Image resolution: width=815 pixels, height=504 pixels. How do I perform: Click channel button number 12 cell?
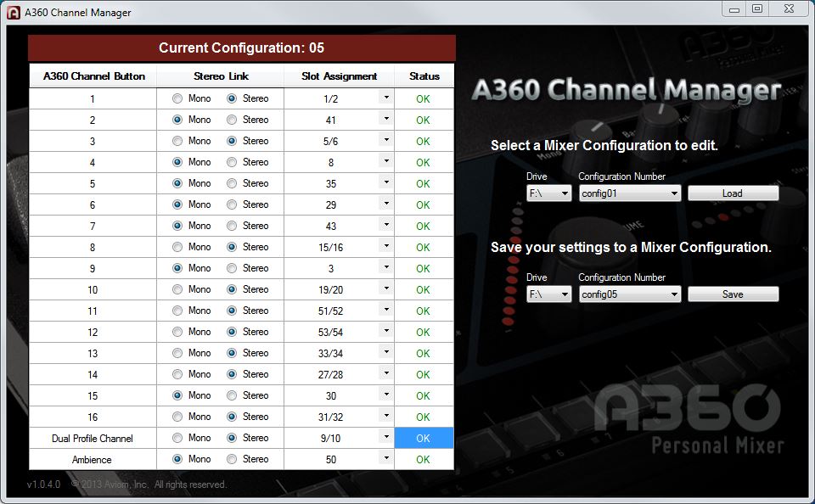(93, 332)
